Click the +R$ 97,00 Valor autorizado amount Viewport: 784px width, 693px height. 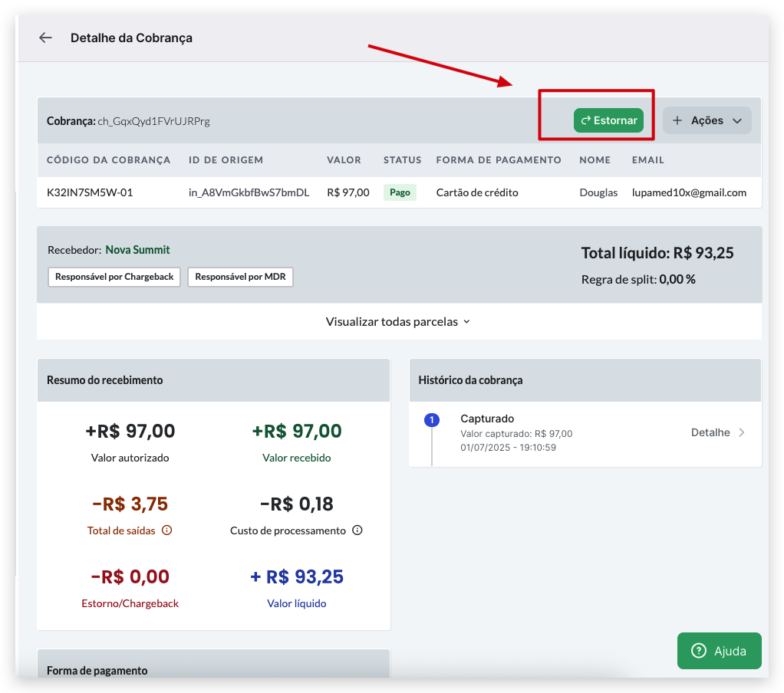pyautogui.click(x=130, y=431)
